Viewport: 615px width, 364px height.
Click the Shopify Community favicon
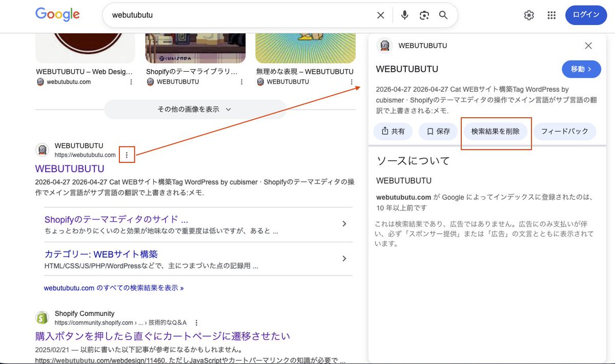coord(42,317)
